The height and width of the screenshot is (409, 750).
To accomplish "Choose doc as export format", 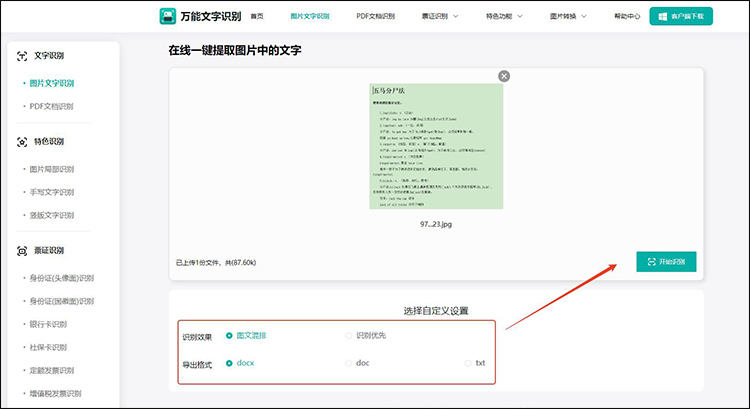I will [357, 363].
